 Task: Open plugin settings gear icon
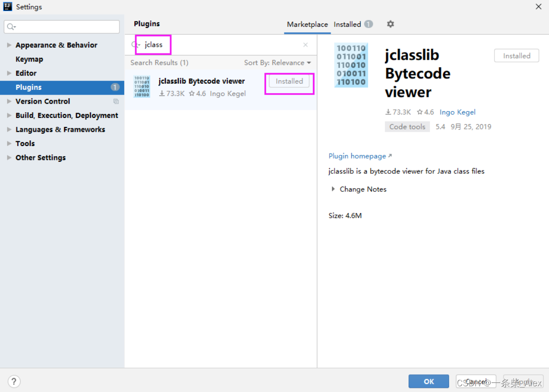[x=390, y=24]
